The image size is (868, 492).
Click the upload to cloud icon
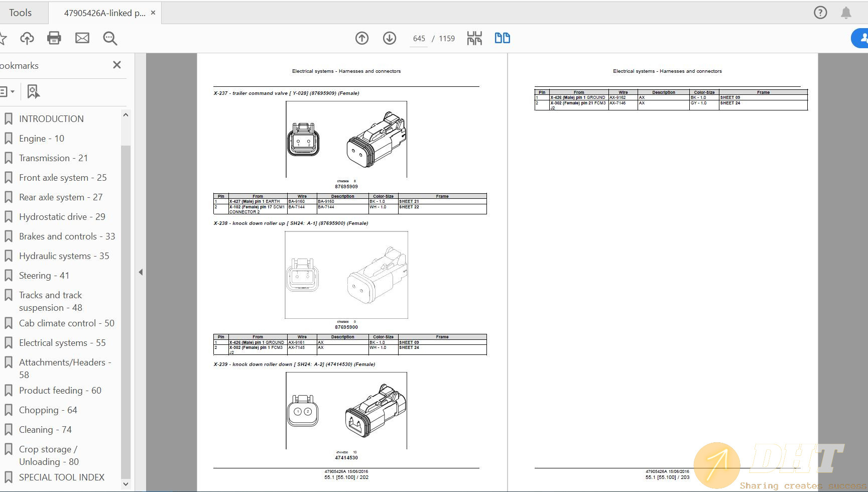pos(27,38)
